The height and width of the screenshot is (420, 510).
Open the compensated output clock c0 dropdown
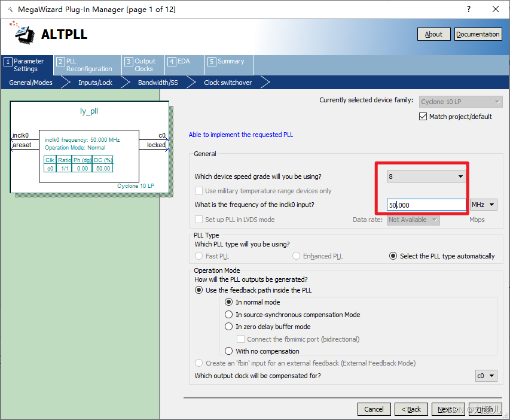point(486,376)
